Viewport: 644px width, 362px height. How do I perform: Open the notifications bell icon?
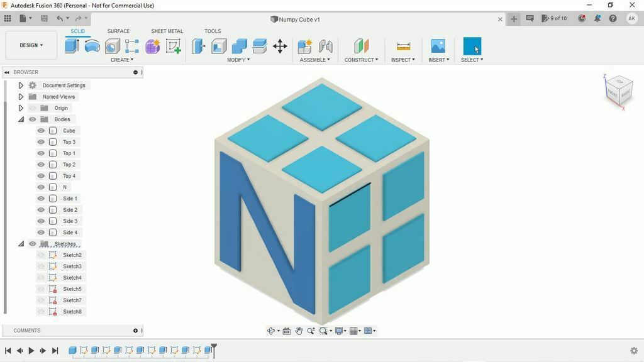coord(597,18)
